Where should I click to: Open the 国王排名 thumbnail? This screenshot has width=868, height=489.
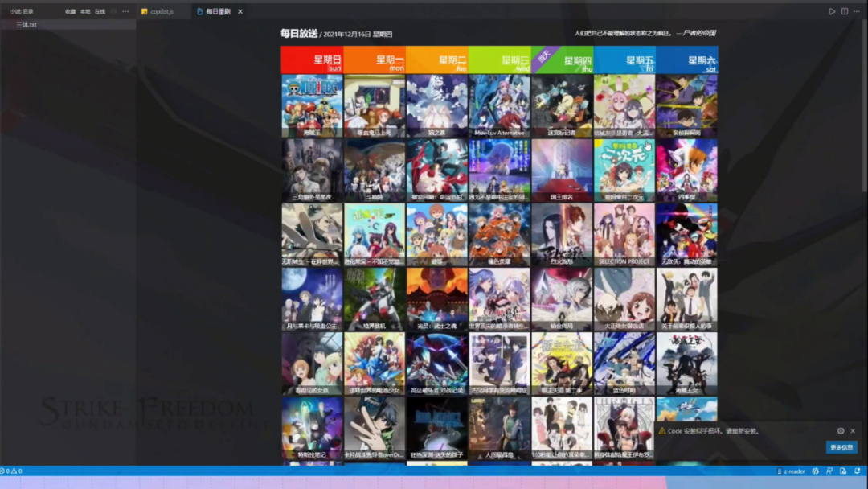click(x=563, y=170)
